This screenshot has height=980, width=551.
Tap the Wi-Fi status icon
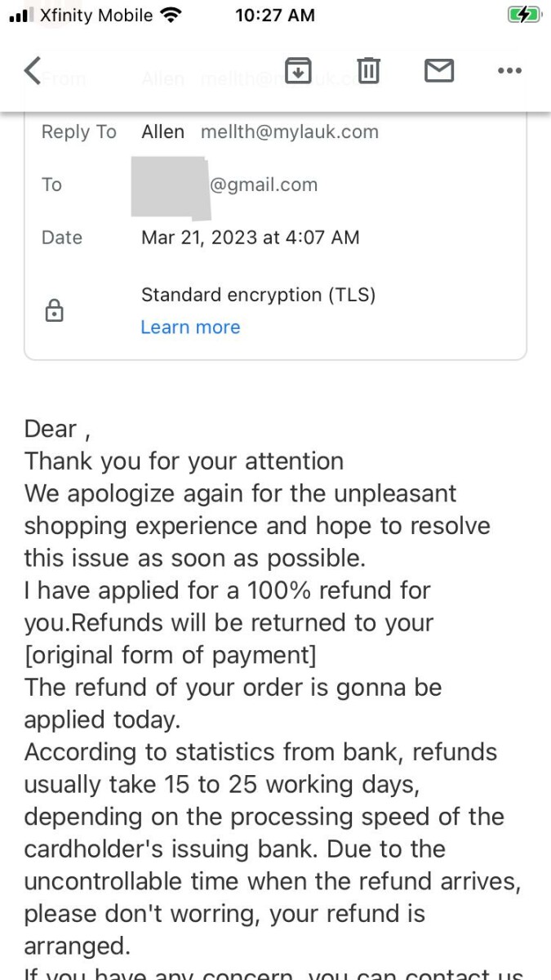(x=171, y=15)
